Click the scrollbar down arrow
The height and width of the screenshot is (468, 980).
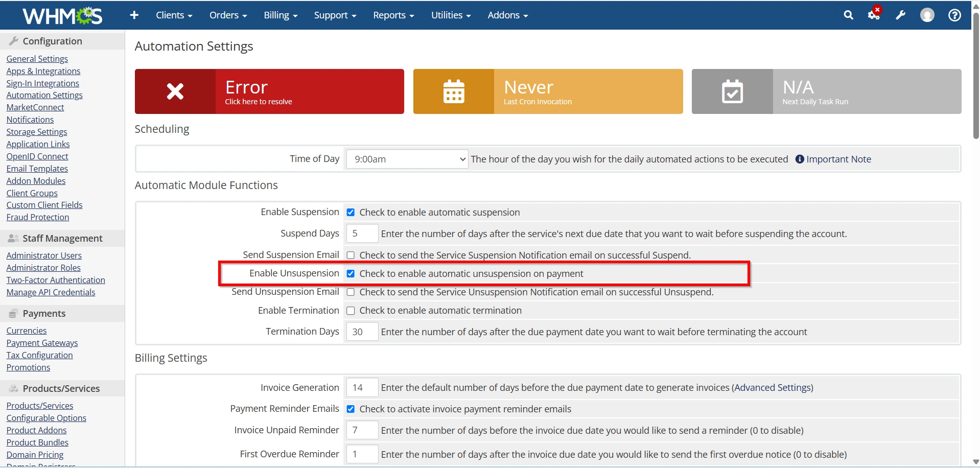[x=976, y=462]
